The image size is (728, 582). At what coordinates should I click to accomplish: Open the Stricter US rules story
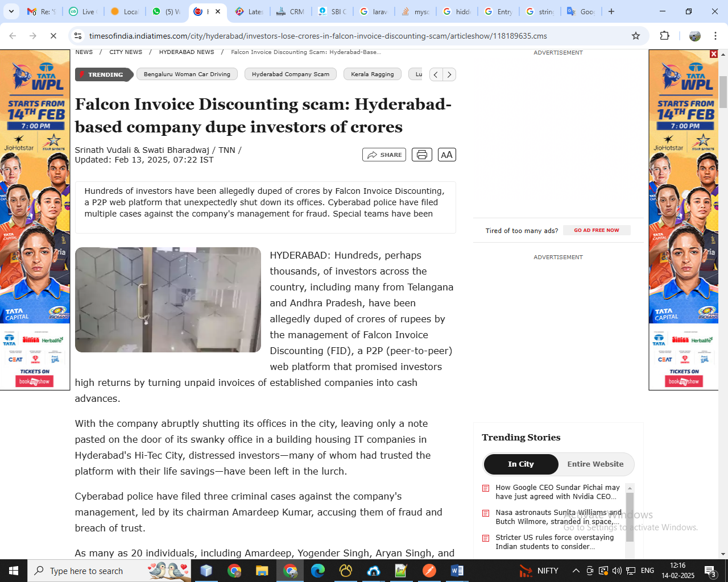555,542
